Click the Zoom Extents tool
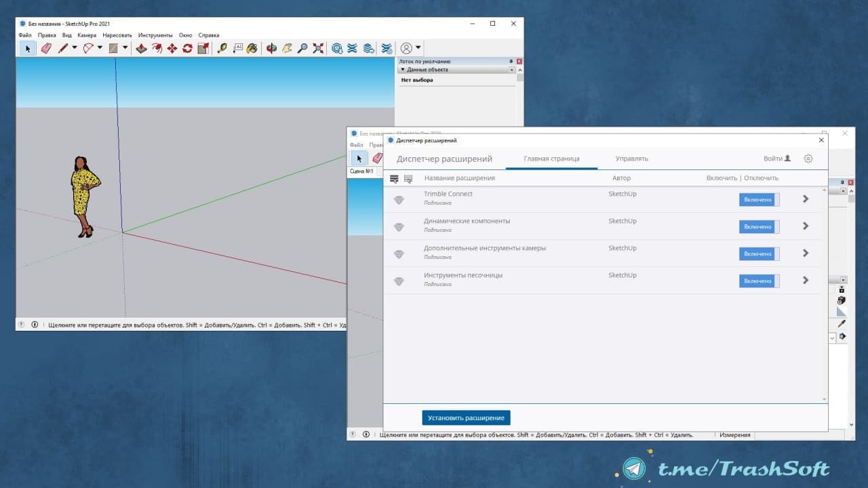This screenshot has width=868, height=488. (318, 48)
